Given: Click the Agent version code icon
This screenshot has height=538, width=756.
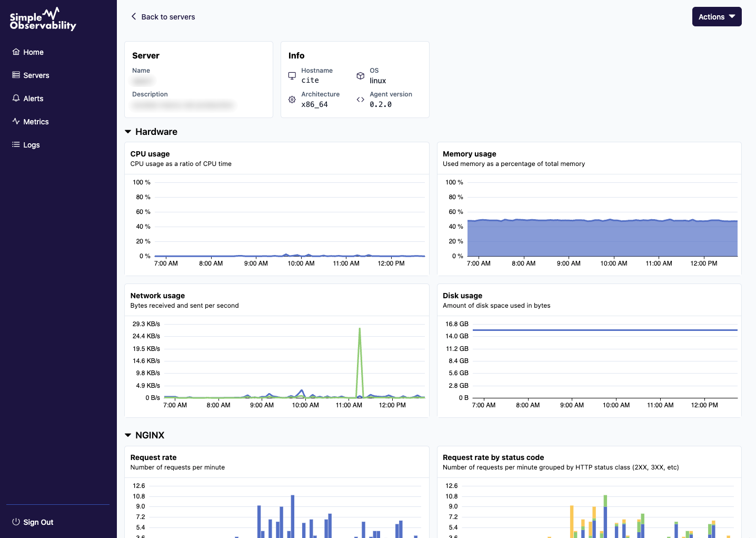Looking at the screenshot, I should [x=361, y=100].
